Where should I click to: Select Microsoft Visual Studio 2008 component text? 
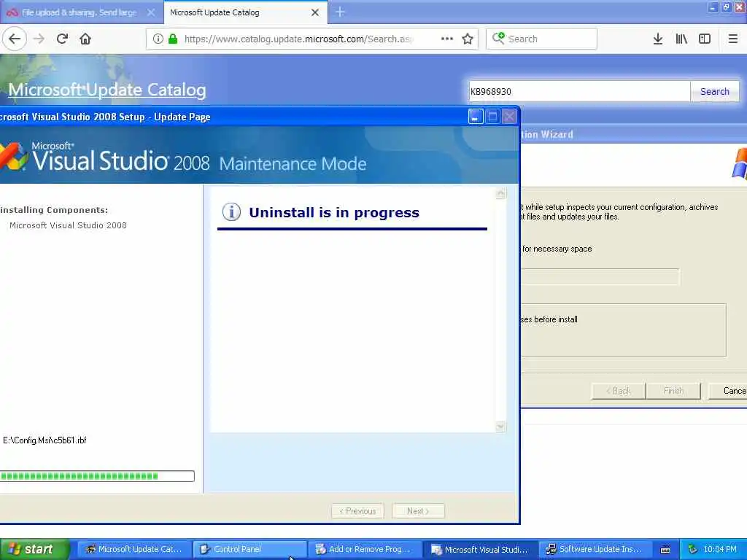click(x=68, y=225)
